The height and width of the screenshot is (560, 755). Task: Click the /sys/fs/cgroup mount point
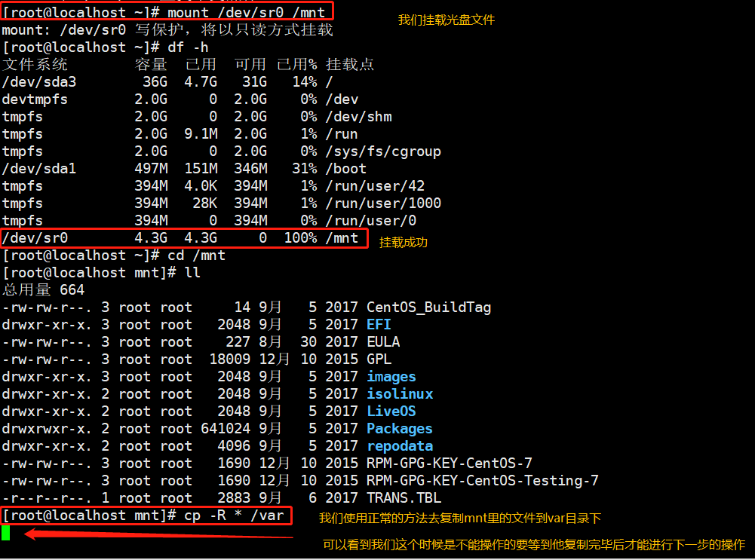click(x=383, y=151)
